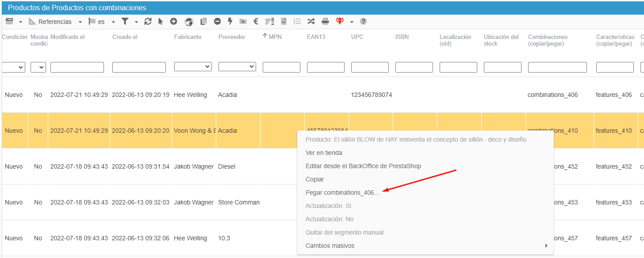Click the euro symbol icon

(256, 21)
